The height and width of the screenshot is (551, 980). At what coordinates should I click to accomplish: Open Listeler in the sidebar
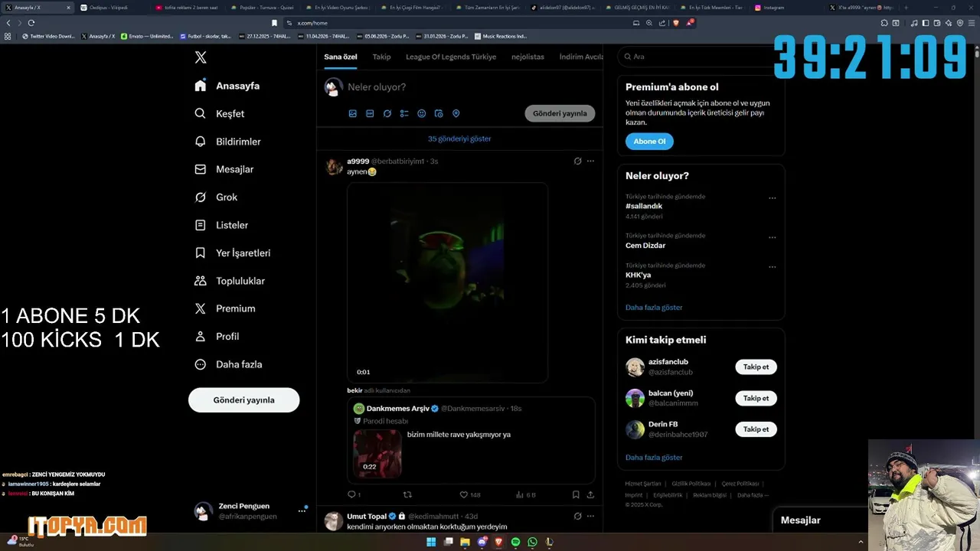(221, 225)
